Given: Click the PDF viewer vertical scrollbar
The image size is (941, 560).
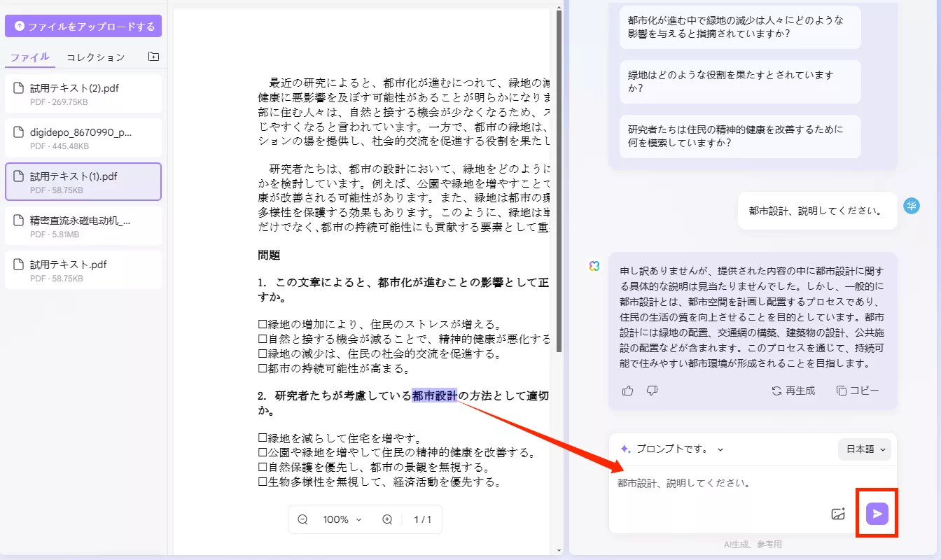Looking at the screenshot, I should tap(558, 182).
